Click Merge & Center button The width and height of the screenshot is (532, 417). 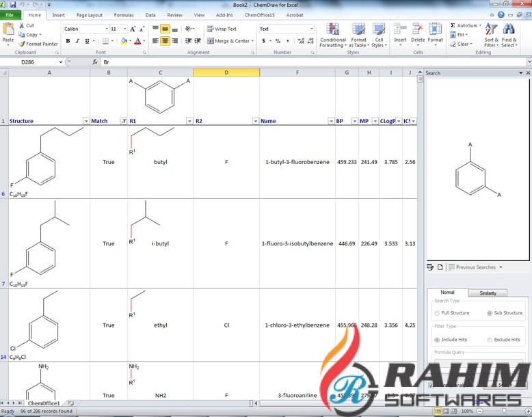point(230,41)
